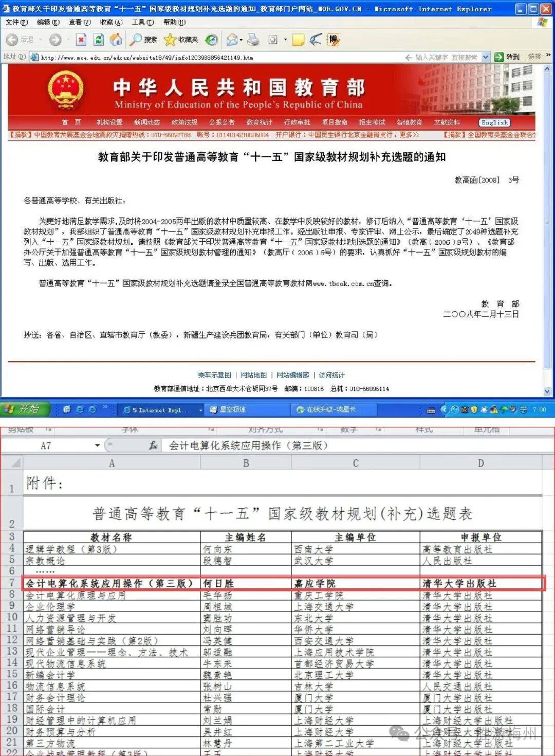The image size is (555, 756).
Task: Click the Print icon in IE toolbar
Action: (x=253, y=40)
